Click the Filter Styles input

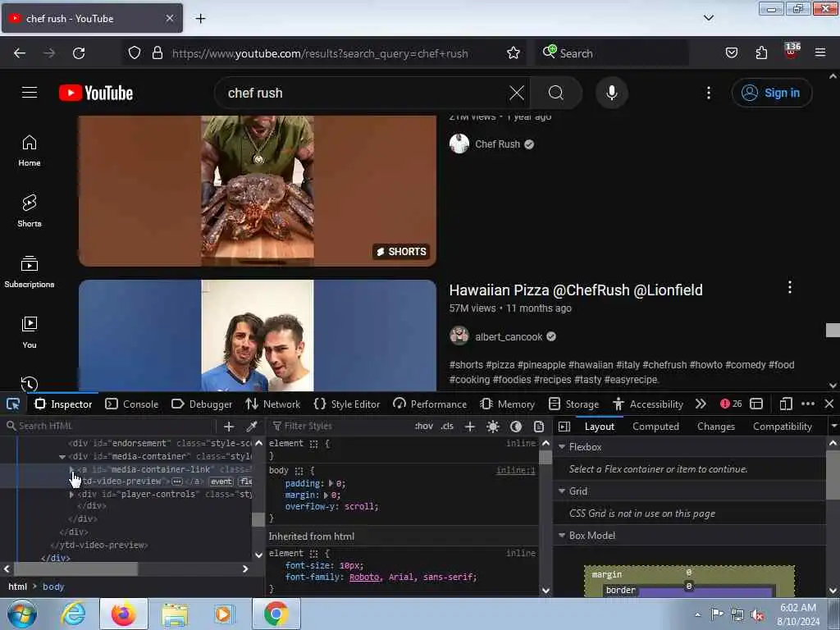340,426
